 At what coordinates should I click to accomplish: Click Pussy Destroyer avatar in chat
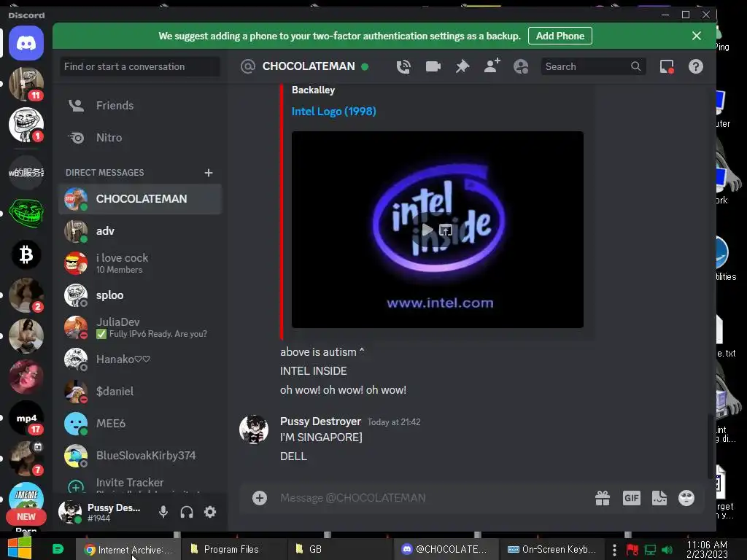(x=253, y=429)
